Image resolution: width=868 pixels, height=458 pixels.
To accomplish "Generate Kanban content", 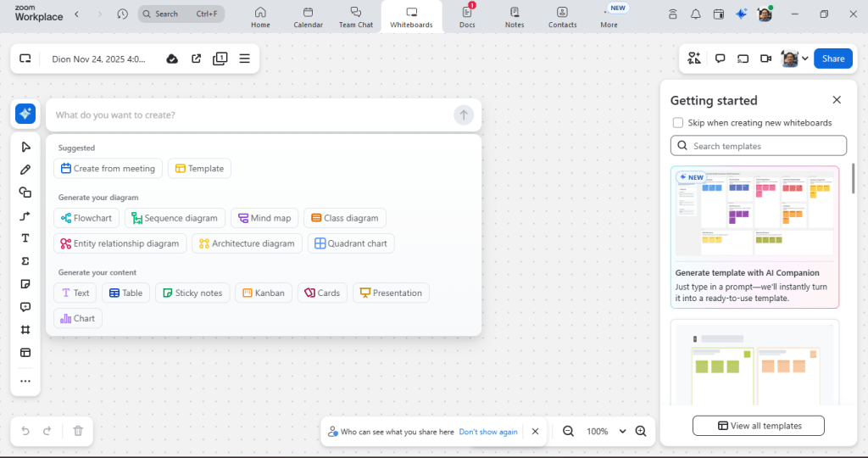I will 264,293.
